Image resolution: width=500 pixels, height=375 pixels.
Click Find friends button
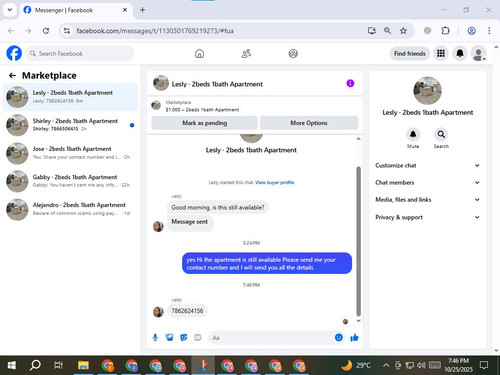pyautogui.click(x=410, y=53)
